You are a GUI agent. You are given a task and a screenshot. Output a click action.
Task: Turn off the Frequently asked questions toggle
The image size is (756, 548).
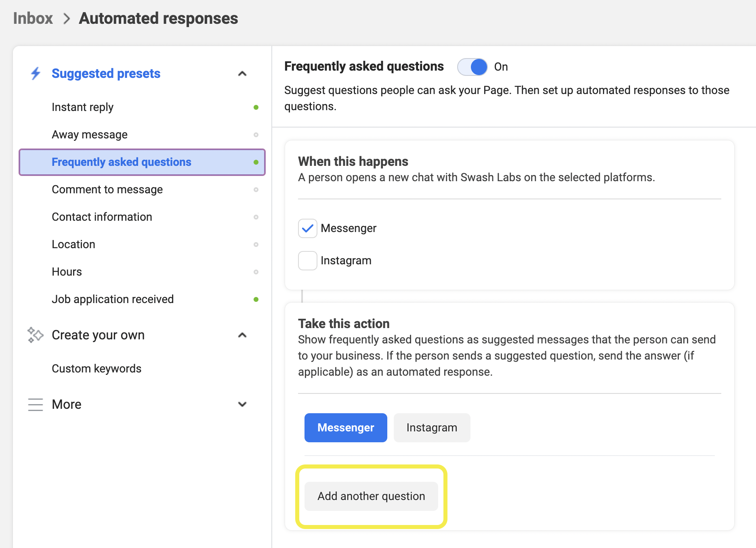[472, 67]
